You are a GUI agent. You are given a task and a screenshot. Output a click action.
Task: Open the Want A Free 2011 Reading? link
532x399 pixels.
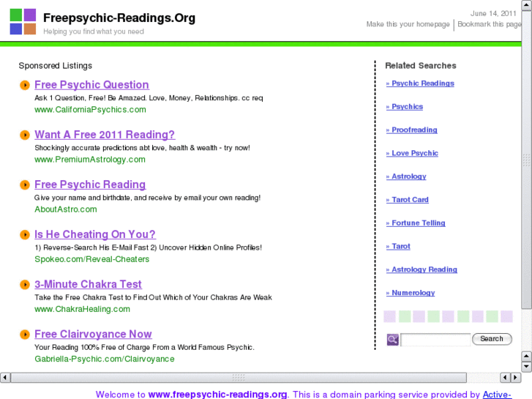(x=105, y=135)
